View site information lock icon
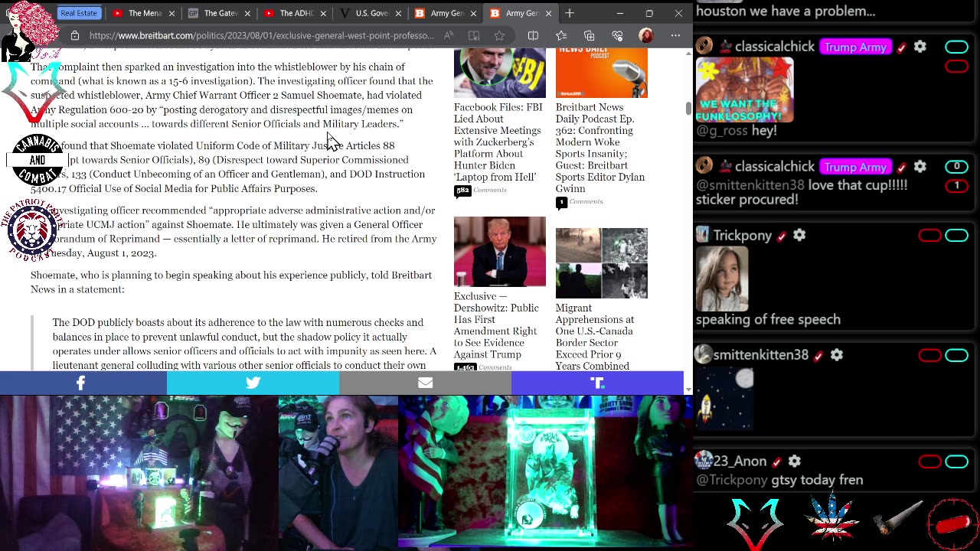Image resolution: width=980 pixels, height=551 pixels. (74, 35)
